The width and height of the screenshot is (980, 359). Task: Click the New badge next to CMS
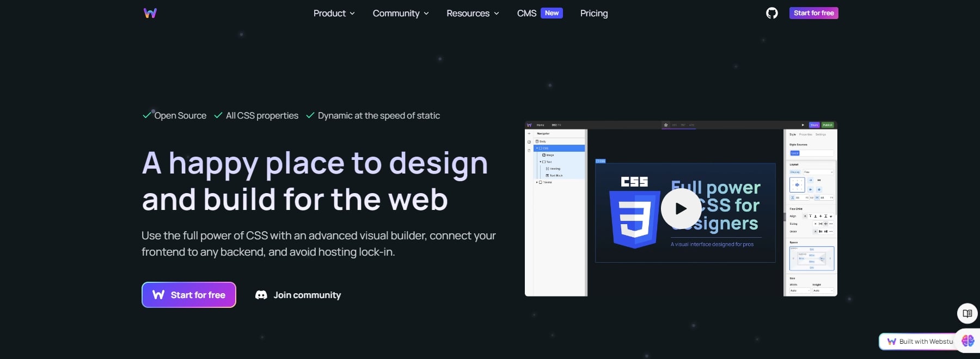pyautogui.click(x=552, y=13)
